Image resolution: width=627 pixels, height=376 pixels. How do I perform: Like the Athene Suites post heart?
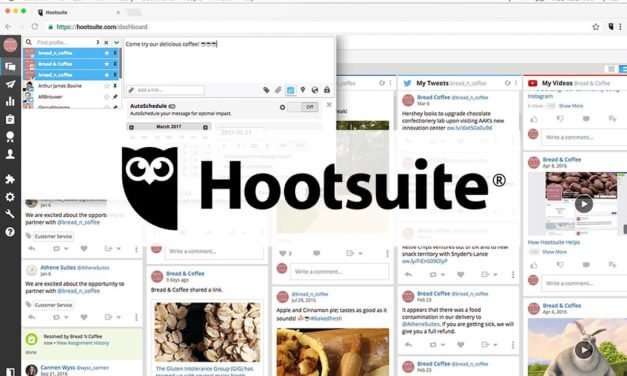point(84,317)
